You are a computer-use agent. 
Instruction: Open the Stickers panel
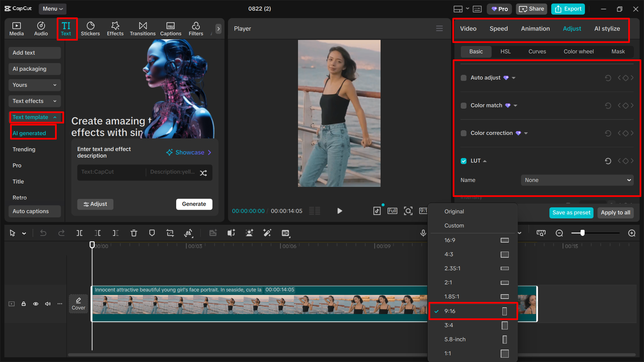coord(90,29)
